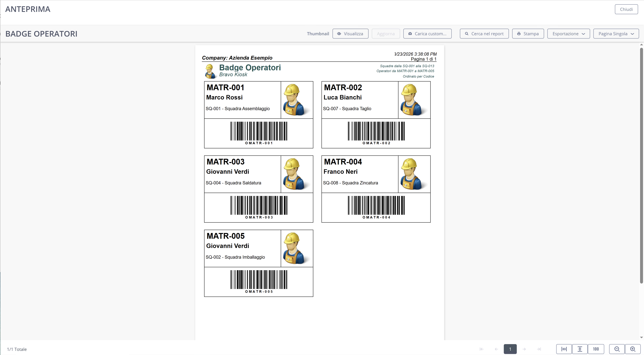Click the text SQ-002 - Squadra Imballaggio

pyautogui.click(x=235, y=257)
